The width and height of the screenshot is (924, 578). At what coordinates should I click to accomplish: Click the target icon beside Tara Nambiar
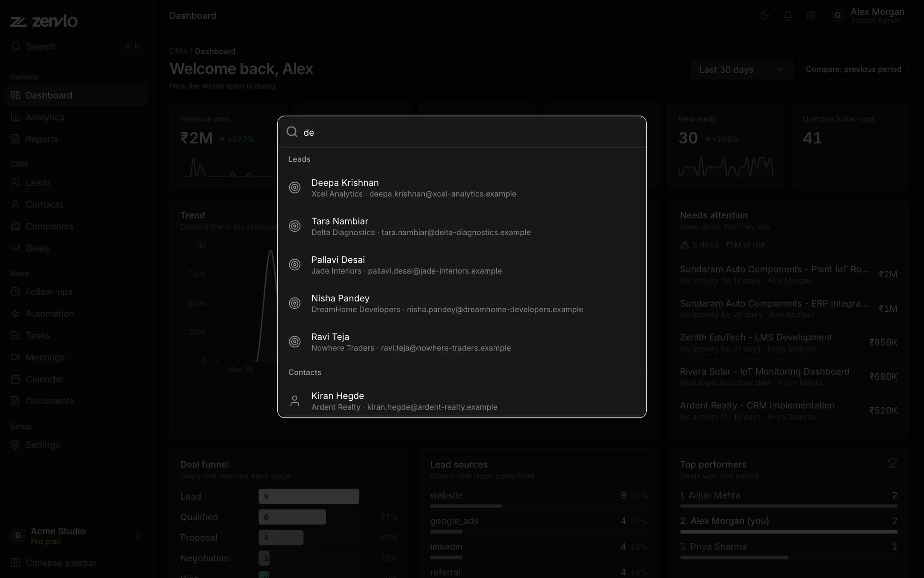(295, 226)
